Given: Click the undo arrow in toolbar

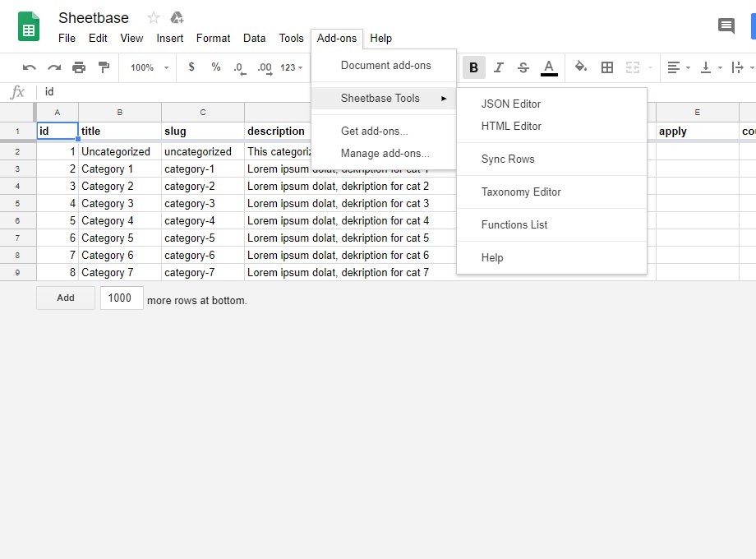Looking at the screenshot, I should point(29,67).
